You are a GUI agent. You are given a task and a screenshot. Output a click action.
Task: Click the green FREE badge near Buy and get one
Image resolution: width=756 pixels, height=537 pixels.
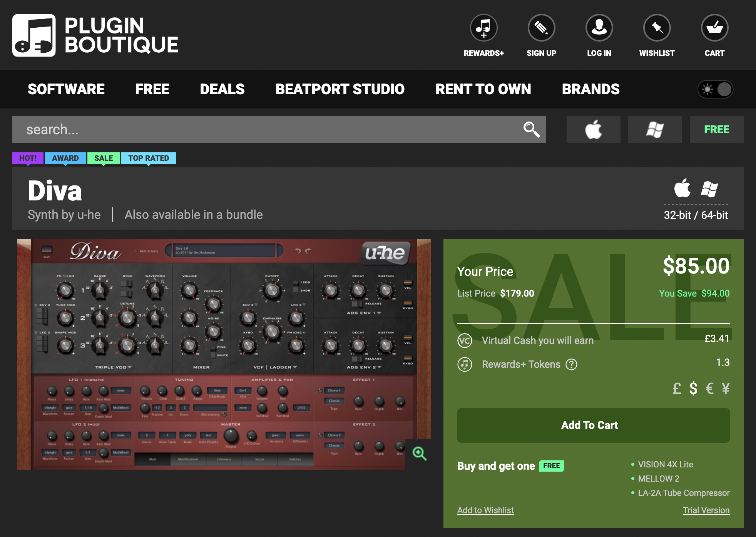pos(552,466)
